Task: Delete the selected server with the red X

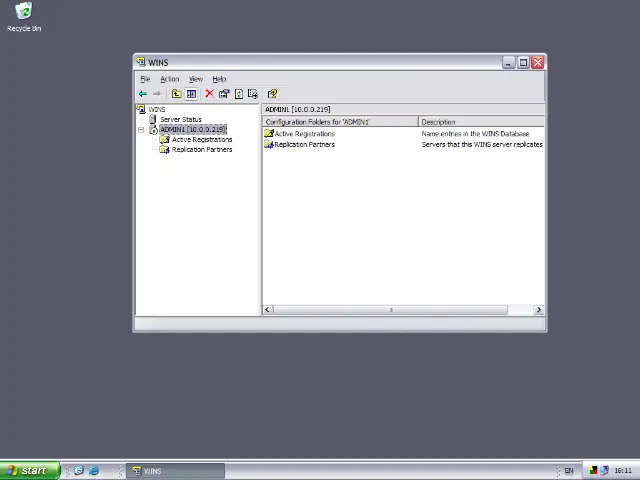Action: coord(209,94)
